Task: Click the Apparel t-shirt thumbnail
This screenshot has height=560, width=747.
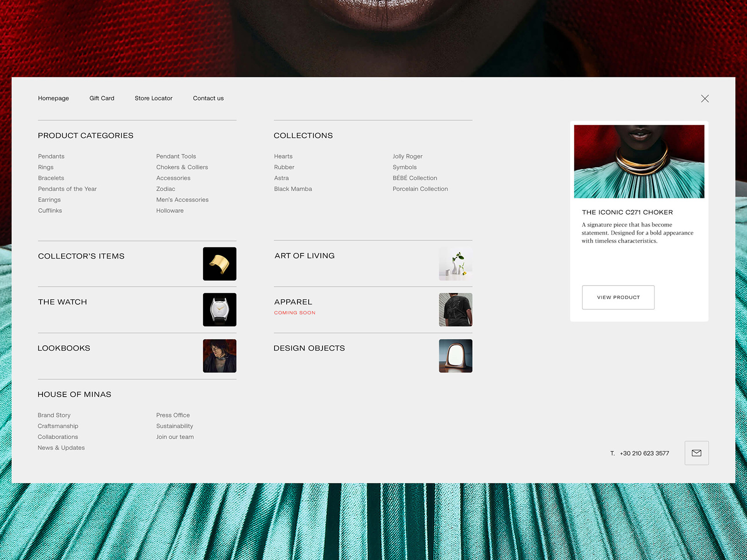Action: pyautogui.click(x=455, y=309)
